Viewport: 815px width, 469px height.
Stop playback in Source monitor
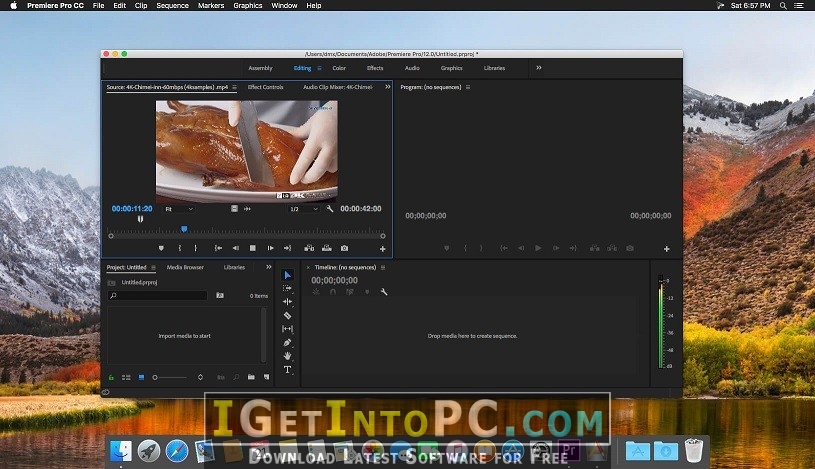point(253,249)
